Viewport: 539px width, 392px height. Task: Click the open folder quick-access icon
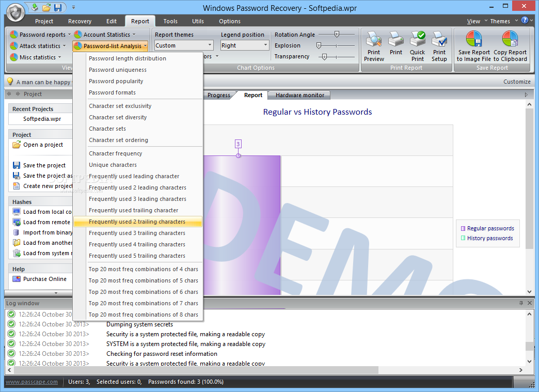pyautogui.click(x=46, y=7)
